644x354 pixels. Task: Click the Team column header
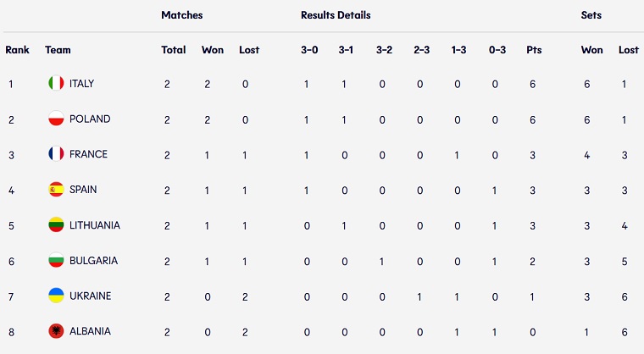click(58, 50)
